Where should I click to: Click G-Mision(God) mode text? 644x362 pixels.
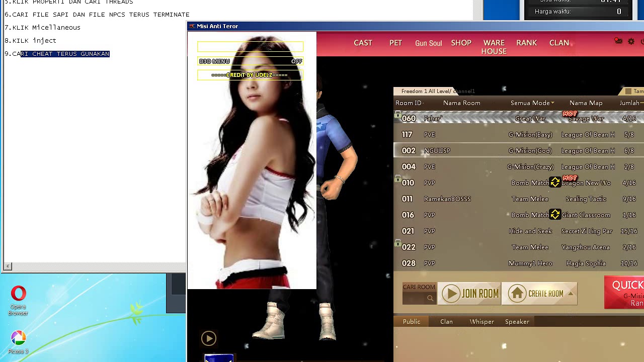click(x=530, y=151)
